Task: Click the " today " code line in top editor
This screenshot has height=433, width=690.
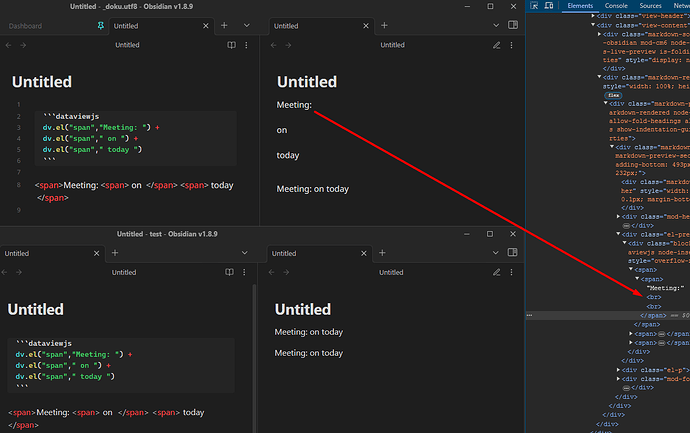Action: coord(92,150)
